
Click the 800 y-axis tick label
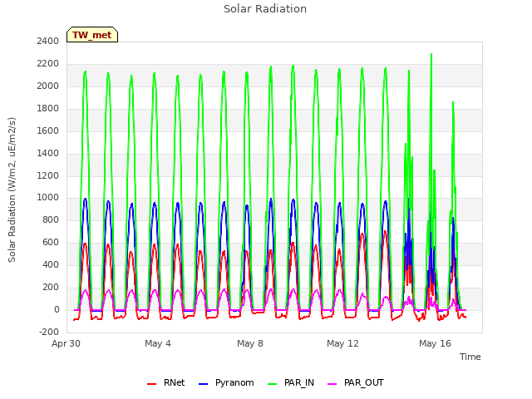51,219
